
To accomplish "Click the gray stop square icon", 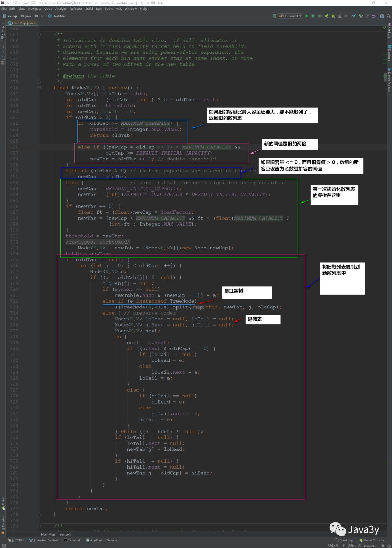I will 346,16.
